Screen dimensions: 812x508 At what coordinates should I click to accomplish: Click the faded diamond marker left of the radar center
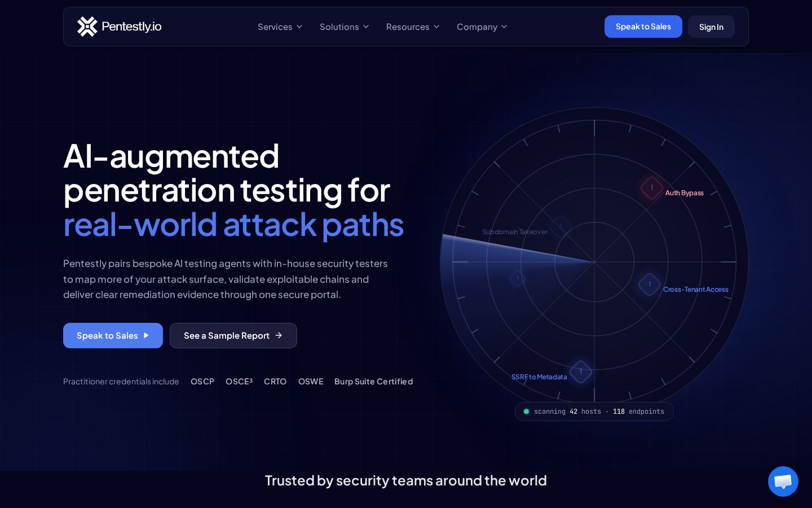(518, 278)
